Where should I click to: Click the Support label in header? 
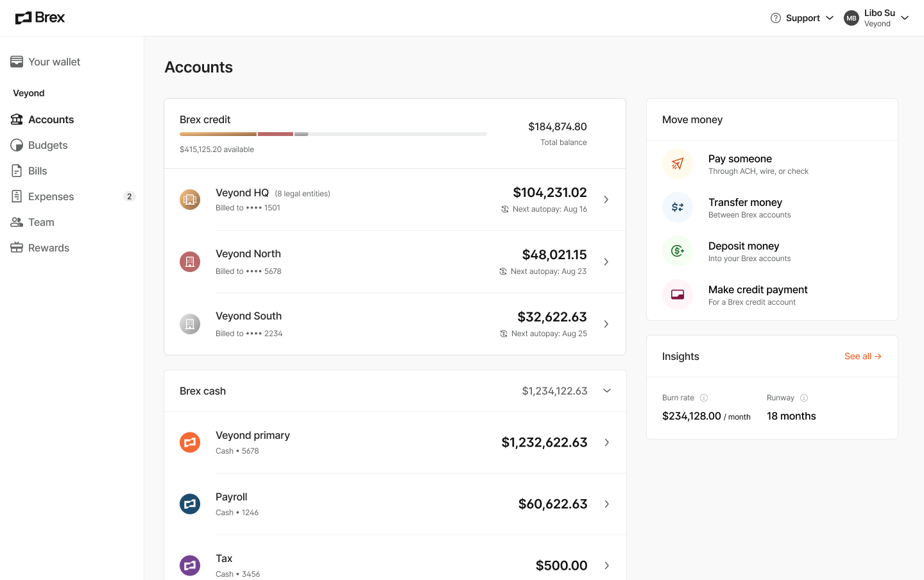pyautogui.click(x=803, y=18)
